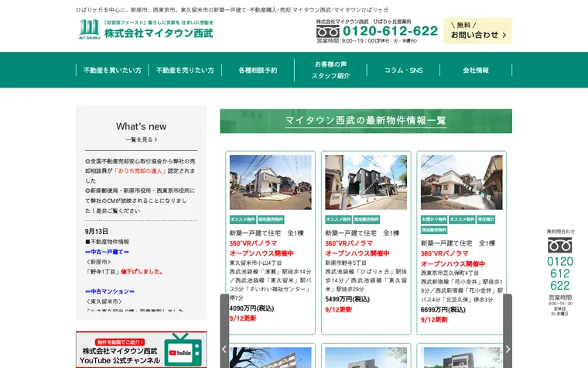Call 0120-612-622 in header

(390, 31)
